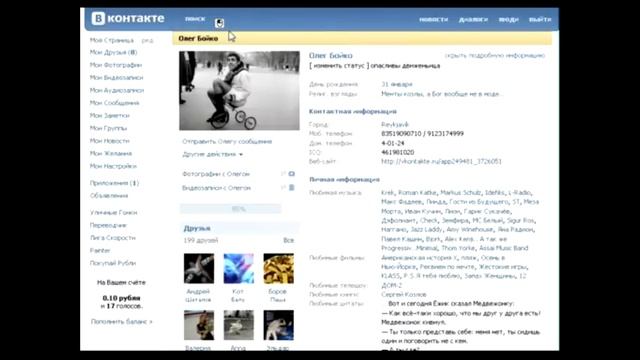Go to Моя Страница in sidebar
Image resolution: width=640 pixels, height=360 pixels.
coord(112,40)
